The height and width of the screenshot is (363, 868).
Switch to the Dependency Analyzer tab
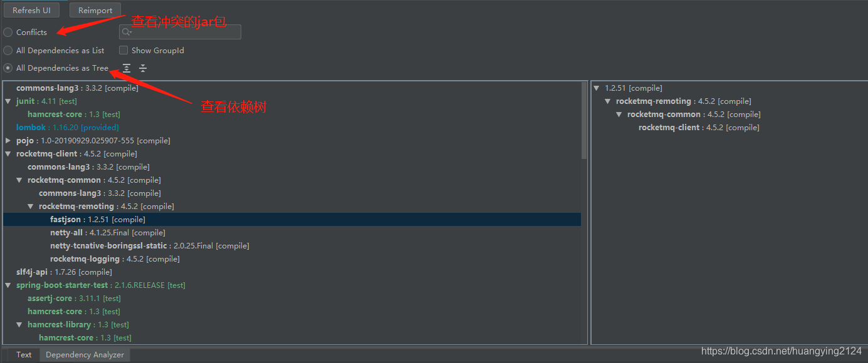tap(84, 354)
